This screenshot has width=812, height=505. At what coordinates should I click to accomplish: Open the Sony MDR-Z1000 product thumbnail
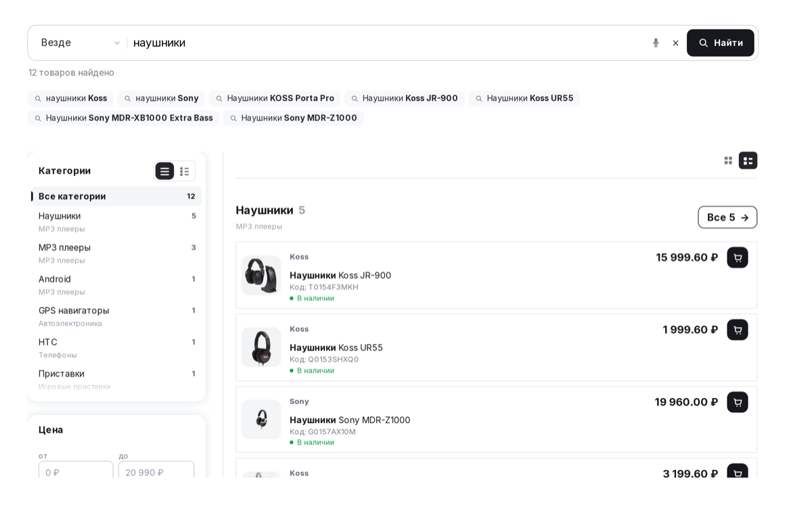point(261,420)
